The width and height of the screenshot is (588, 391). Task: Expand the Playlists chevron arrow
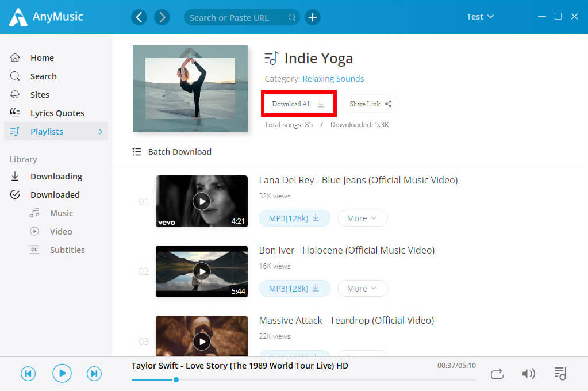pos(101,132)
